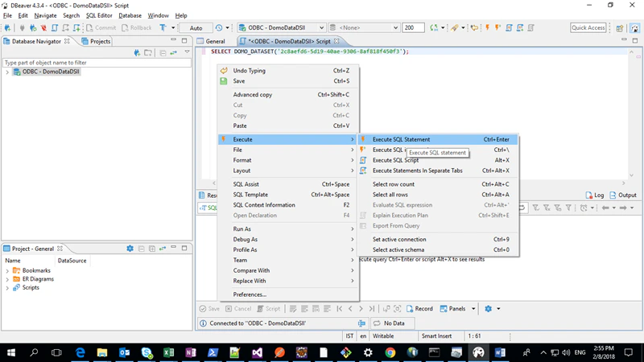Click SQL Assist in context menu
Image resolution: width=644 pixels, height=362 pixels.
coord(288,184)
